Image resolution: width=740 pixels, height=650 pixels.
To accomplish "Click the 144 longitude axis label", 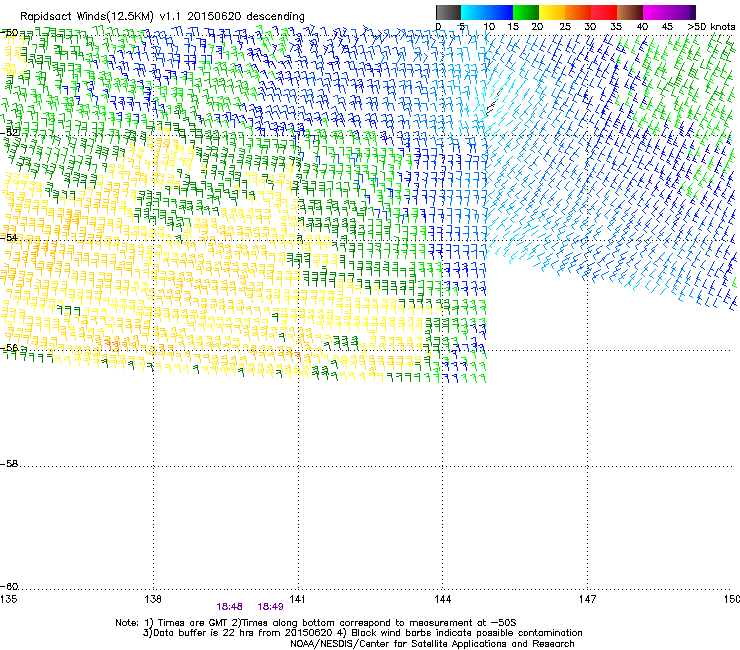I will [x=442, y=599].
